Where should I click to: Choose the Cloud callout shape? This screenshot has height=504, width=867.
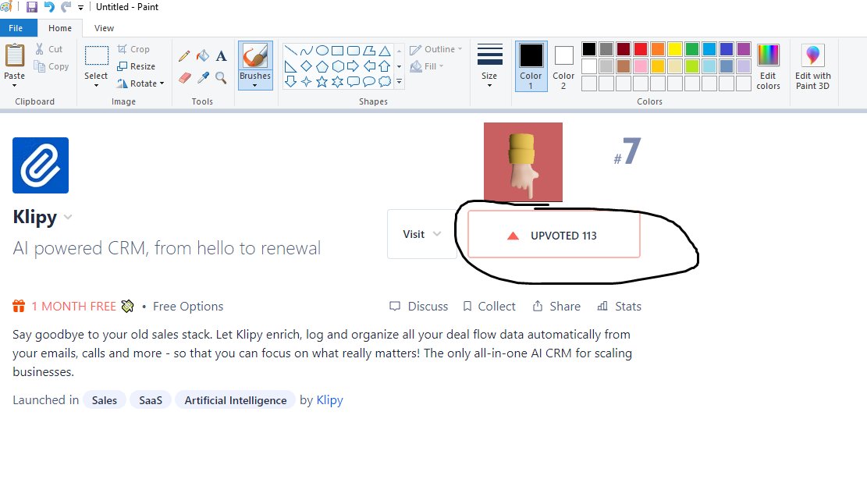click(x=385, y=82)
